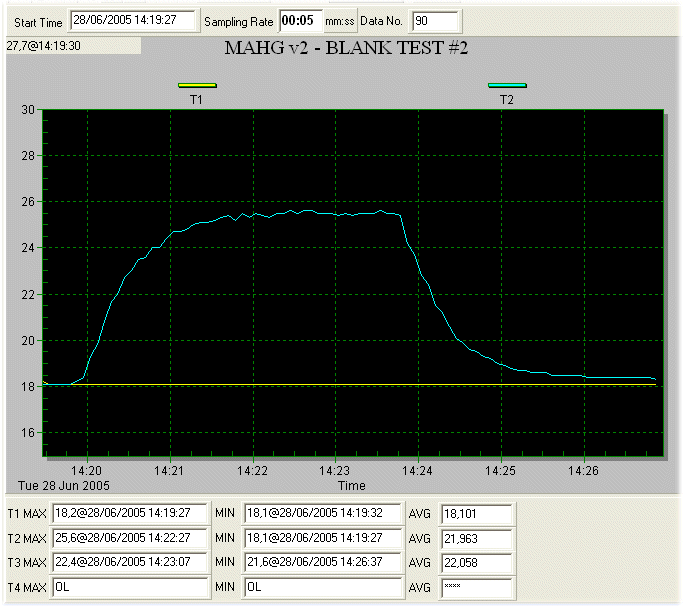
Task: Click the T2 legend label
Action: click(x=507, y=100)
